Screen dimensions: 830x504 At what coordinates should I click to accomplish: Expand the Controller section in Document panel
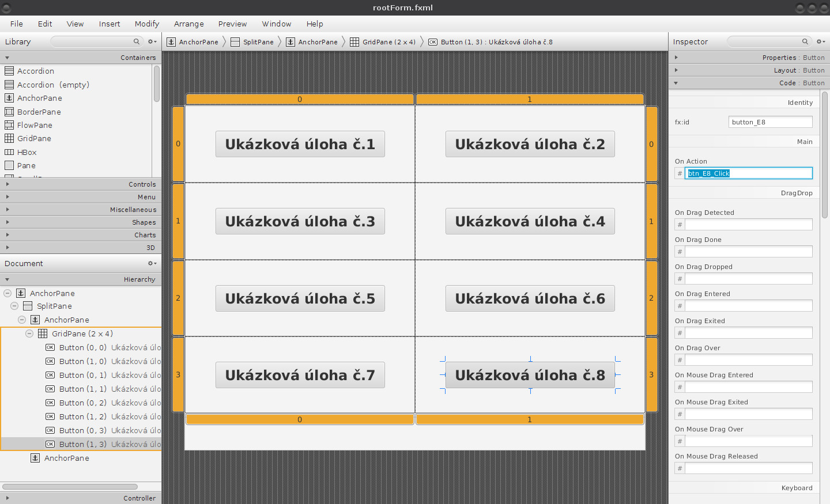click(80, 498)
